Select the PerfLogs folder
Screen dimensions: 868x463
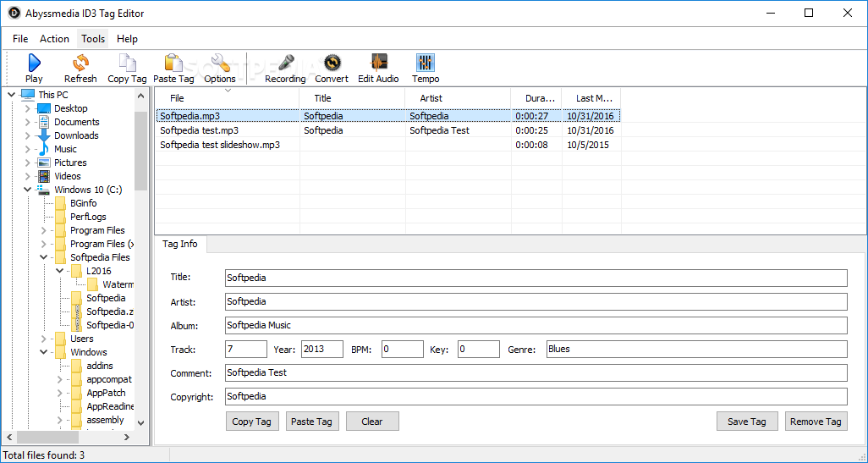88,217
